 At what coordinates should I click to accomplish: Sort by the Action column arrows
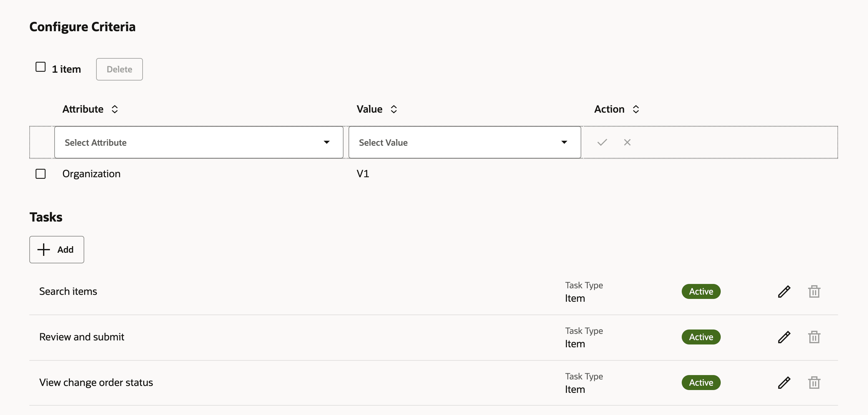(636, 109)
